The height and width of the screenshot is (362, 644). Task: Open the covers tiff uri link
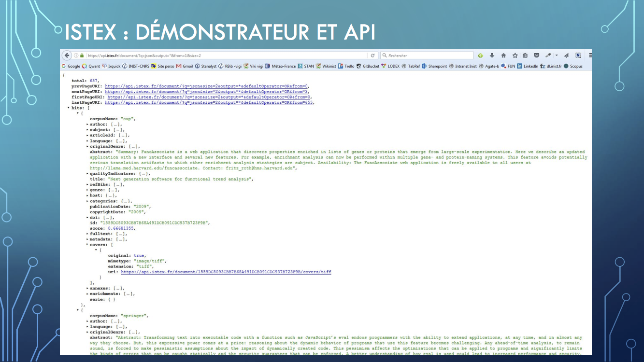[x=226, y=272]
